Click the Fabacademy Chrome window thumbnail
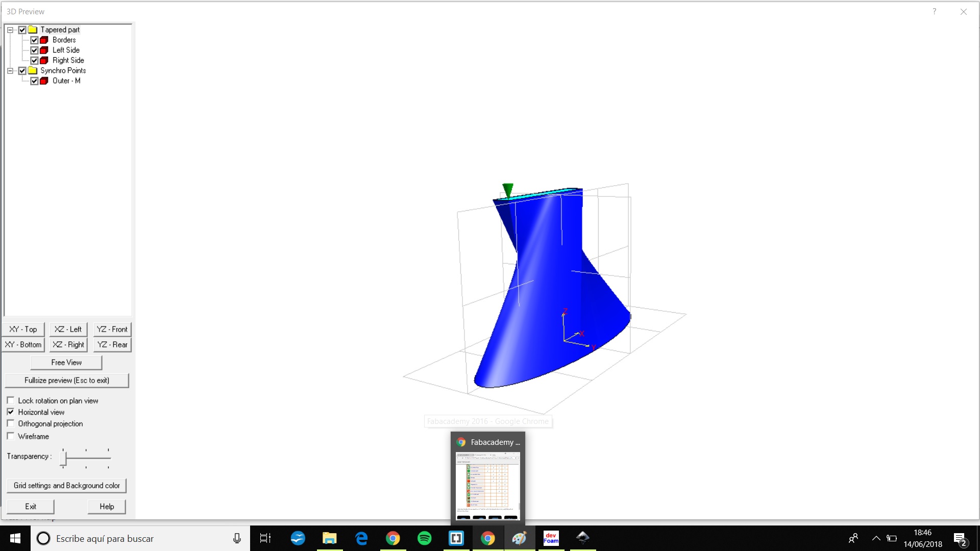 click(487, 485)
